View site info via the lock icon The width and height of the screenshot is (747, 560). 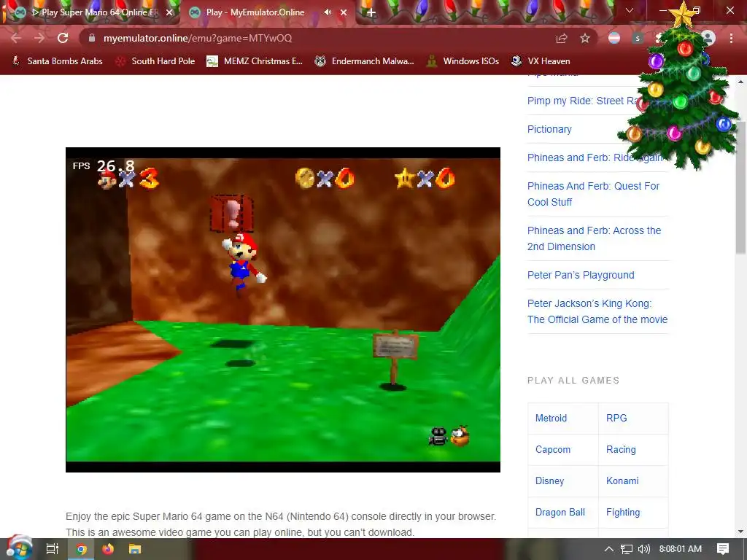point(92,38)
